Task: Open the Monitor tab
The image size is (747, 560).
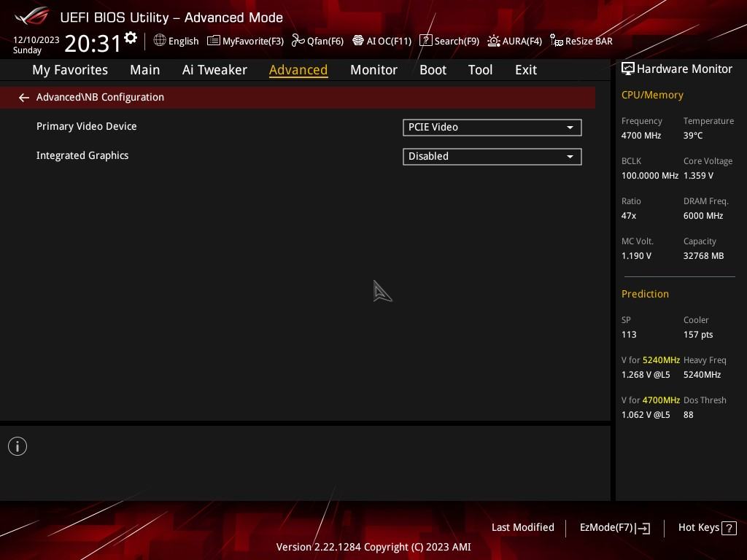Action: pyautogui.click(x=373, y=70)
